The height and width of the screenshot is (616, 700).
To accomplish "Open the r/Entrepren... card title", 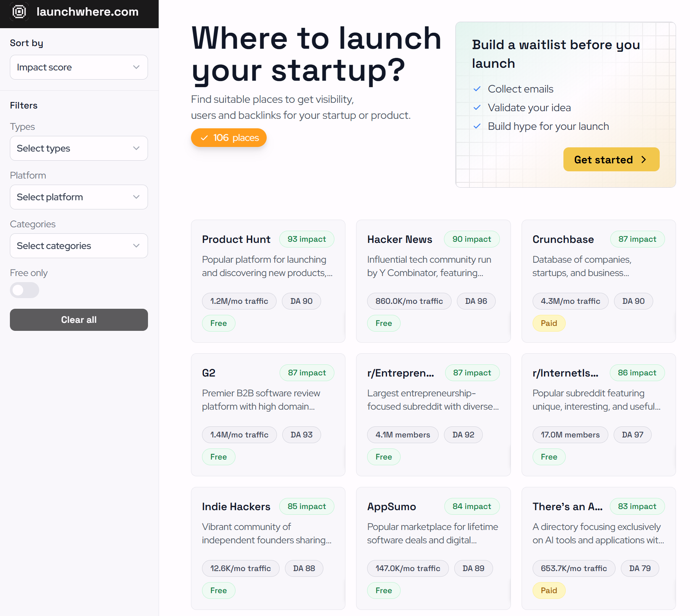I will 401,373.
